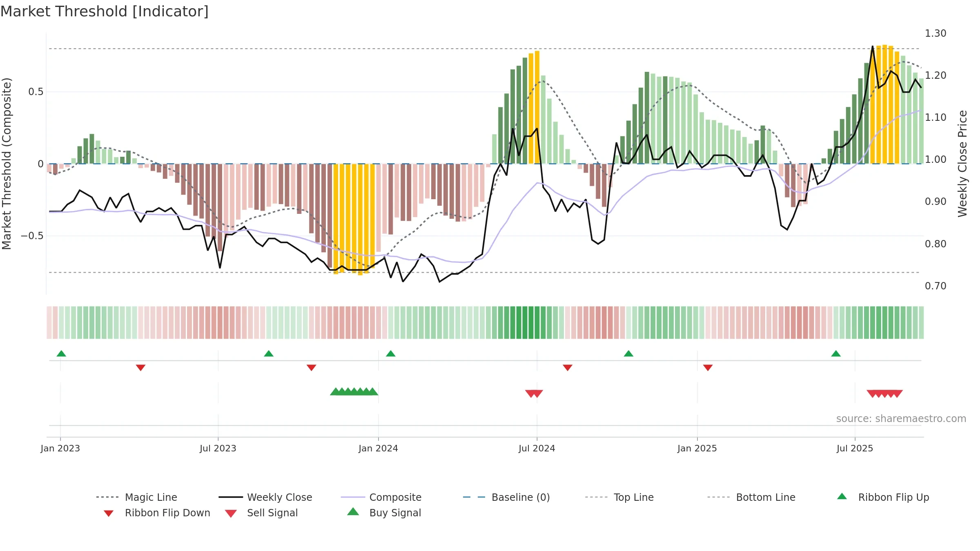Click the 0.80 price axis value
Viewport: 980px width, 551px height.
935,244
